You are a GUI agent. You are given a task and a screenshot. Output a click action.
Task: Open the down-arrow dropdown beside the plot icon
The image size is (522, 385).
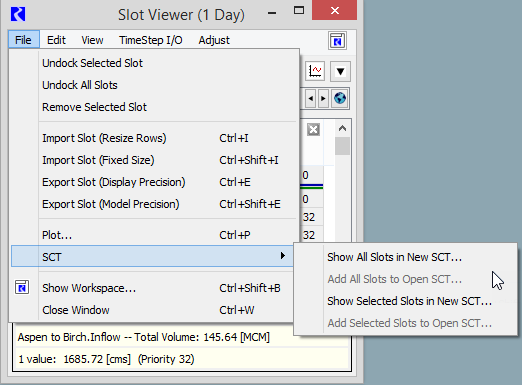340,71
